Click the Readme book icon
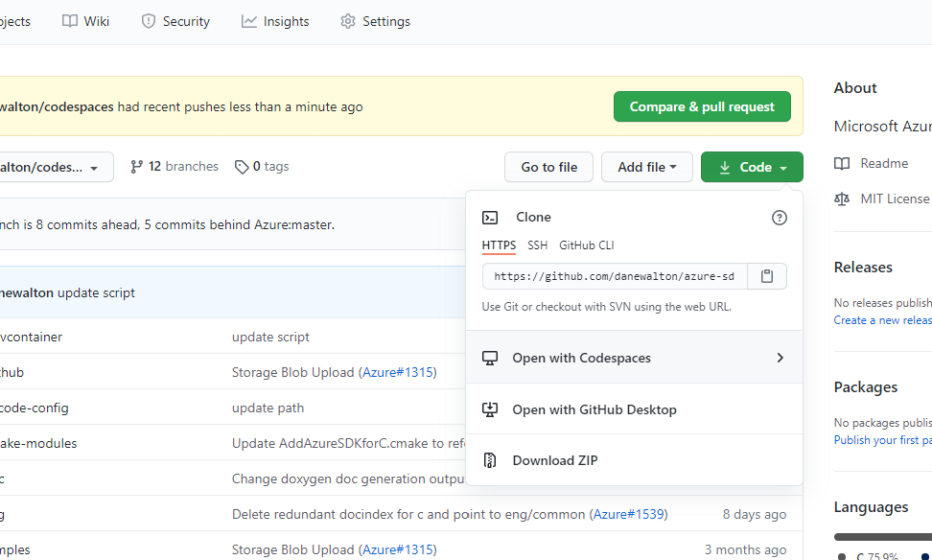 point(842,163)
